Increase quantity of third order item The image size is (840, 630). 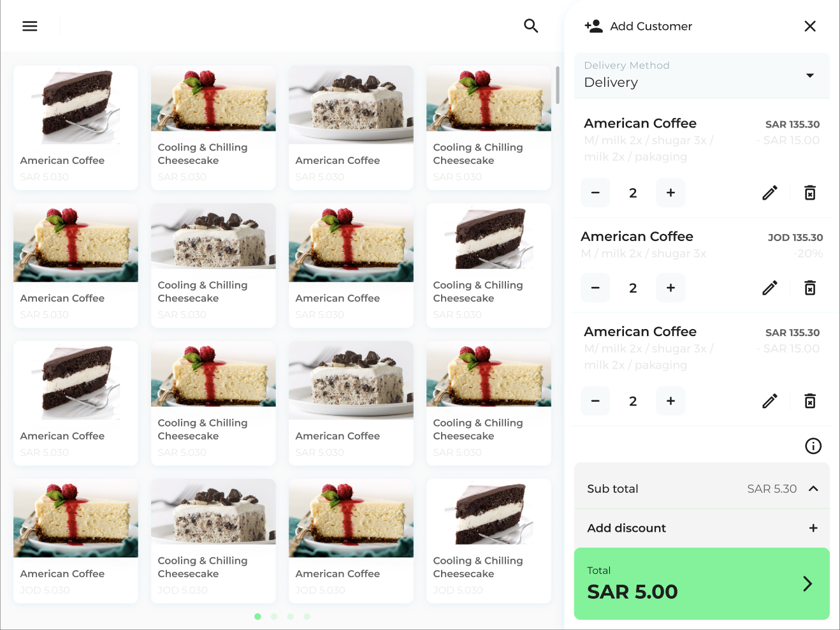tap(670, 401)
